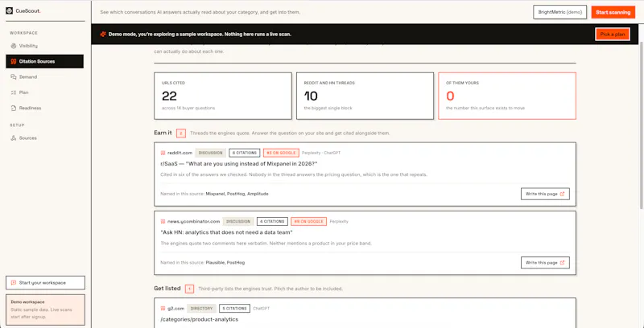Click the demo mode banner puzzle icon

pos(103,35)
